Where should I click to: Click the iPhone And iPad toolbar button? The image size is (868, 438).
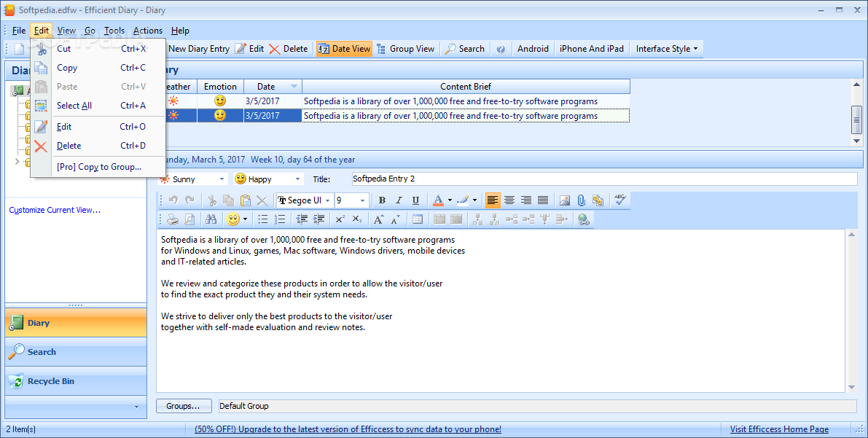pyautogui.click(x=591, y=49)
